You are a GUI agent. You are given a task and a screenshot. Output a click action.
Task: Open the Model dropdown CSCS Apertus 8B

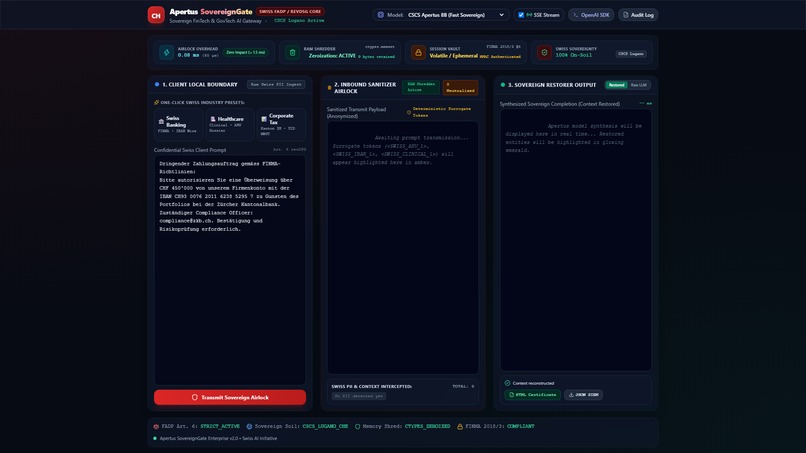[x=456, y=15]
